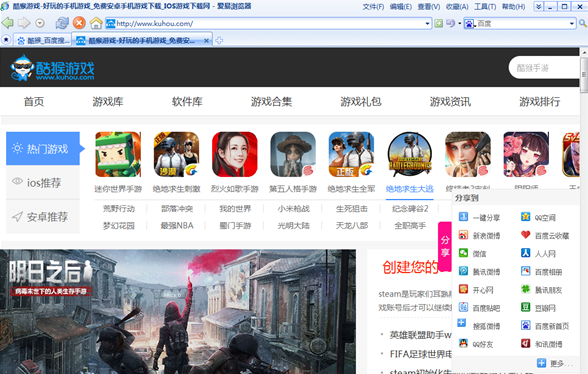Open the navigation history round dropdown
The width and height of the screenshot is (588, 374).
pyautogui.click(x=40, y=23)
